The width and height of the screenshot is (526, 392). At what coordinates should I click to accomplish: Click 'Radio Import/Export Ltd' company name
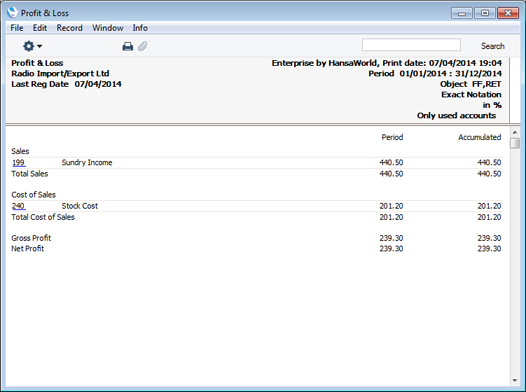click(x=60, y=73)
